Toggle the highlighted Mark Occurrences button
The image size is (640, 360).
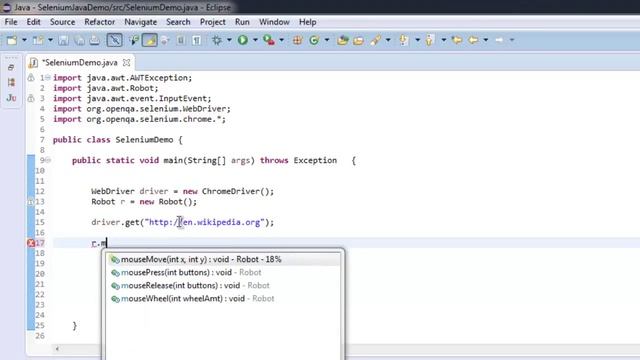pos(150,40)
